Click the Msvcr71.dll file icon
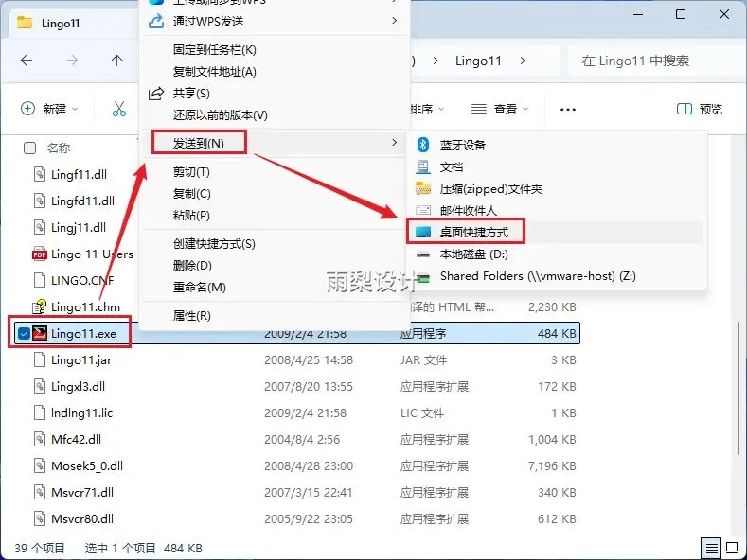 [40, 493]
